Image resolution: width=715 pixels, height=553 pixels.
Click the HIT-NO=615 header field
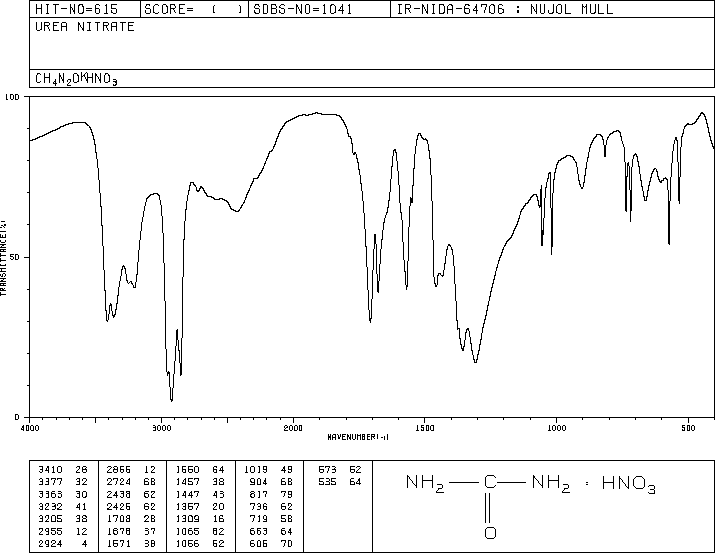click(x=85, y=9)
